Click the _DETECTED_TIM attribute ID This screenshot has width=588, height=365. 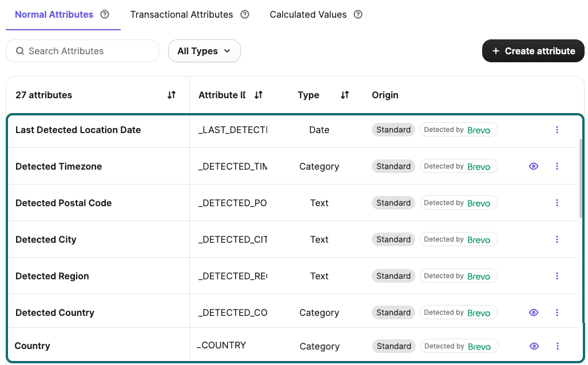tap(233, 167)
